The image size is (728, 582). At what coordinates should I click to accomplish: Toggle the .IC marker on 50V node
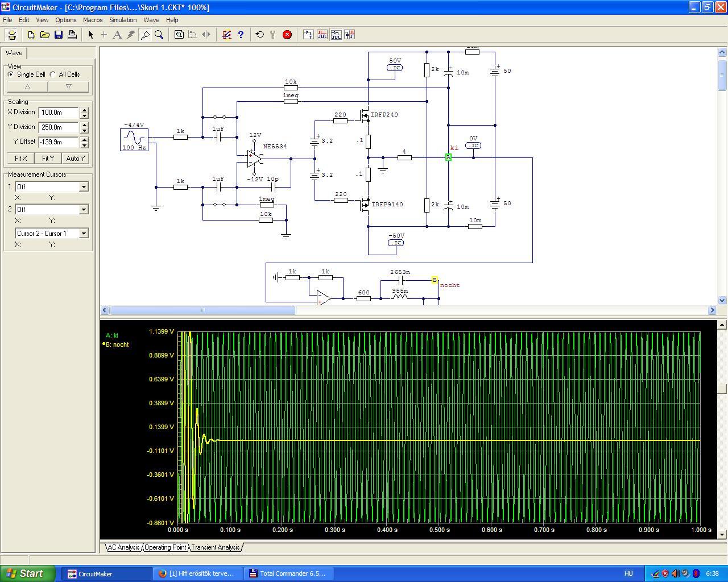[395, 68]
